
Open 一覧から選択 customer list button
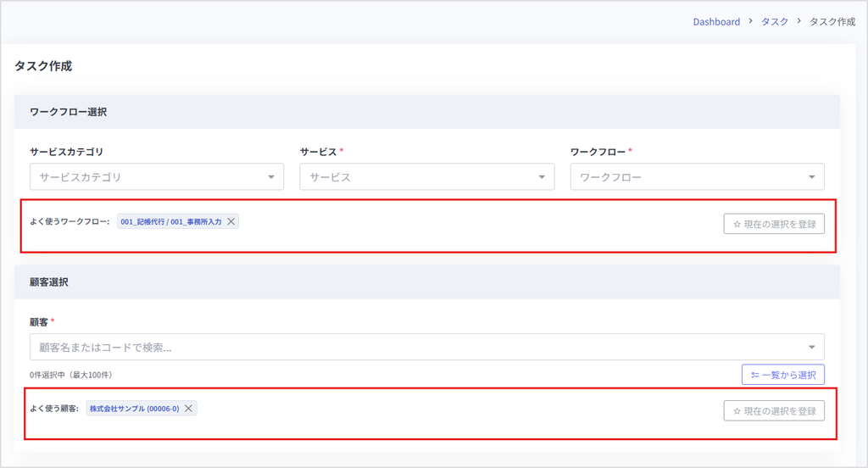[x=782, y=375]
